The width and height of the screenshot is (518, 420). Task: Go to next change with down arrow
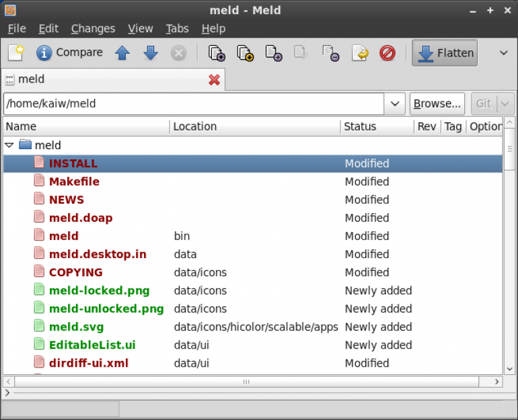[x=150, y=53]
